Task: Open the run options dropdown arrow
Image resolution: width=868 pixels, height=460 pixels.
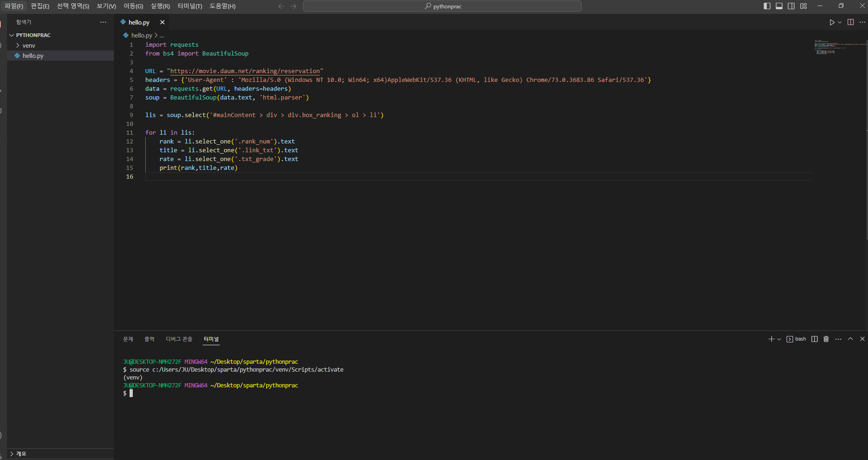Action: pyautogui.click(x=840, y=22)
